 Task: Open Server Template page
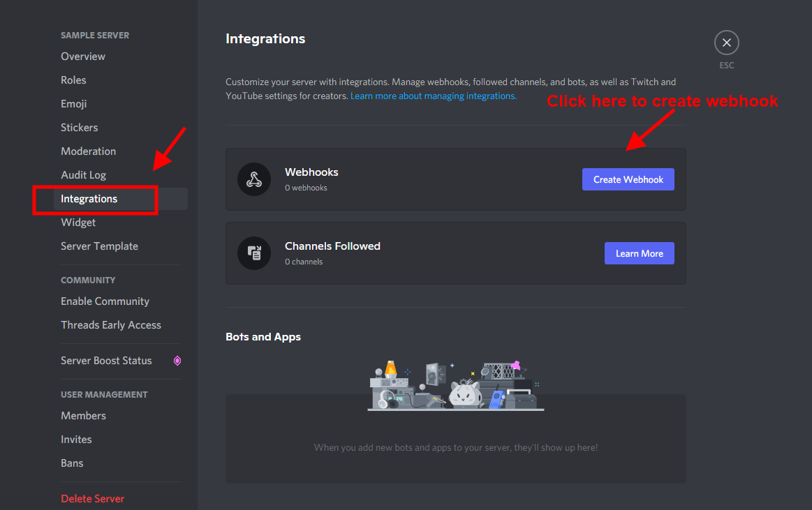coord(99,247)
